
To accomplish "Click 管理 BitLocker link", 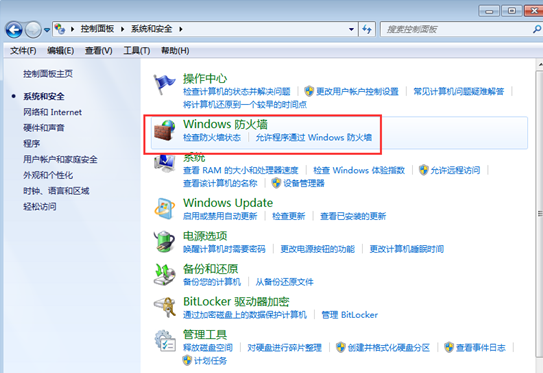I will (x=349, y=315).
